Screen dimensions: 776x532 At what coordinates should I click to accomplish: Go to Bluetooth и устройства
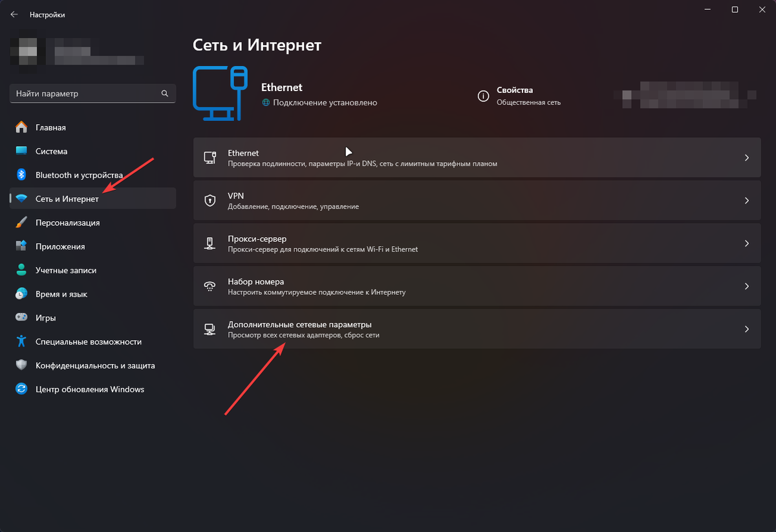[92, 175]
